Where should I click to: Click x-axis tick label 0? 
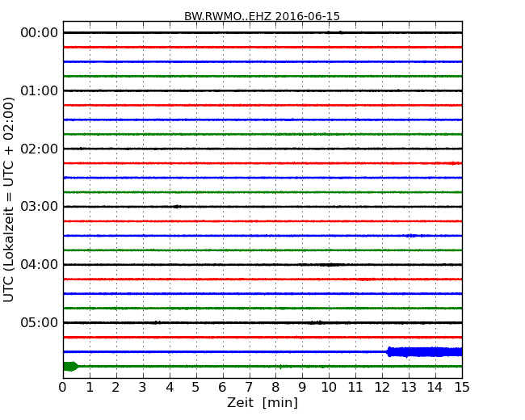coord(63,388)
